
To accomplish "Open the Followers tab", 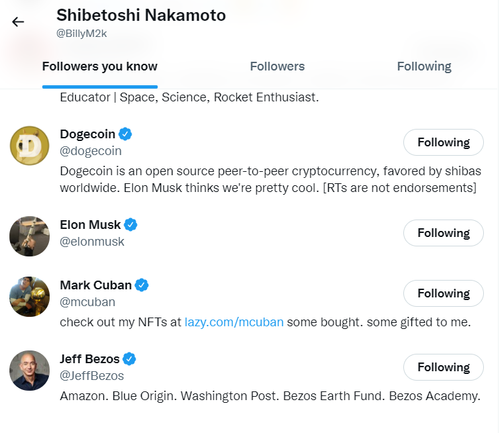I will [x=277, y=66].
